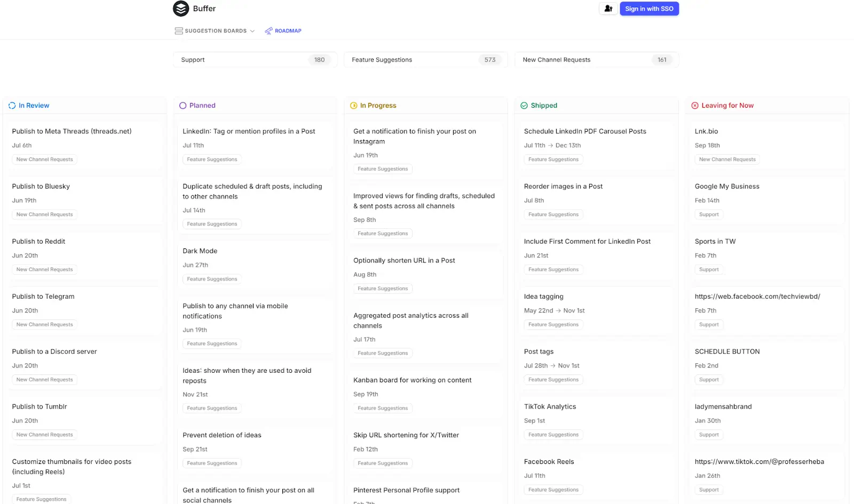
Task: Click the New Channel Requests tag under Publish to Bluesky
Action: pos(44,214)
